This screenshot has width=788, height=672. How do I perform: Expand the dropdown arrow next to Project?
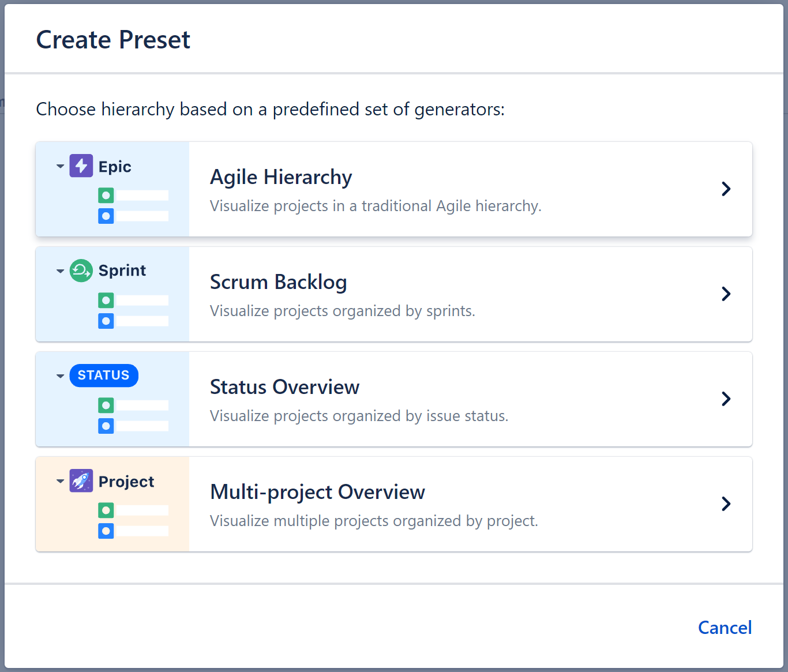point(60,480)
